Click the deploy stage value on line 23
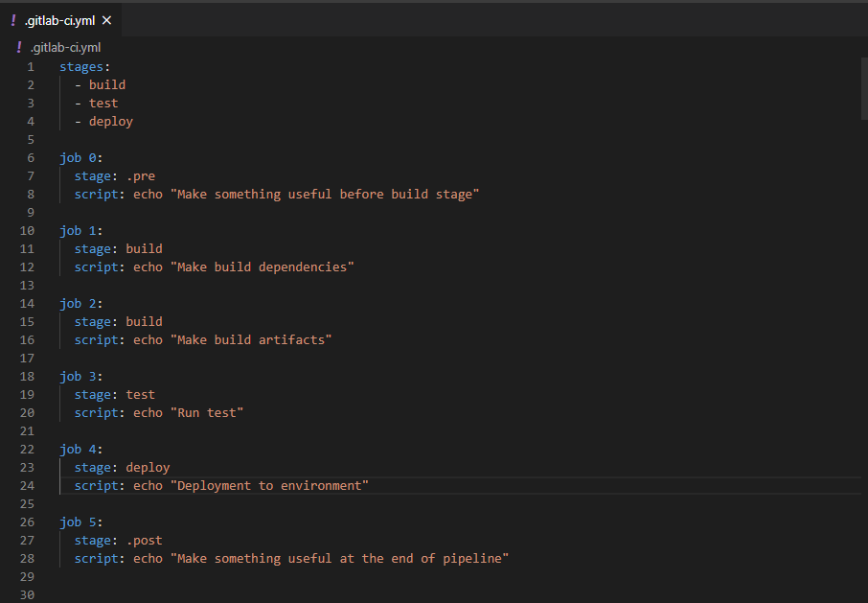This screenshot has width=868, height=603. point(148,467)
